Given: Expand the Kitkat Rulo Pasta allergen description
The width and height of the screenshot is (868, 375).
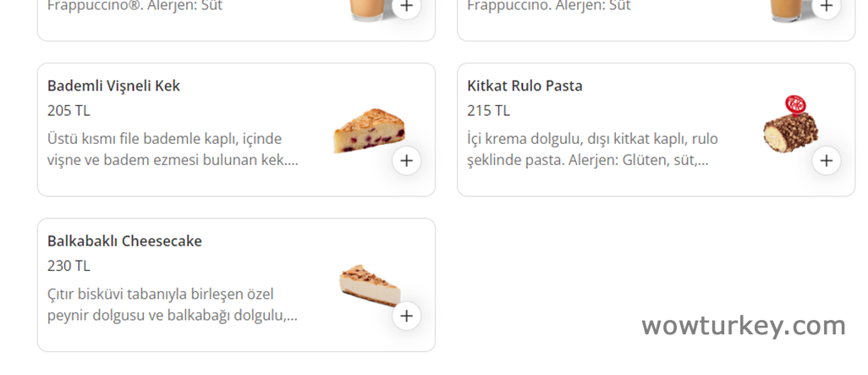Looking at the screenshot, I should pos(591,149).
